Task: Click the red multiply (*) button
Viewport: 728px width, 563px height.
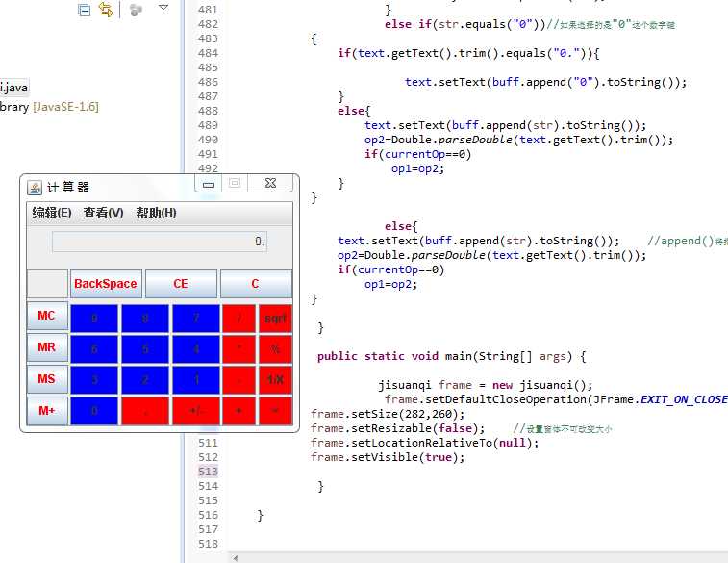Action: coord(239,348)
